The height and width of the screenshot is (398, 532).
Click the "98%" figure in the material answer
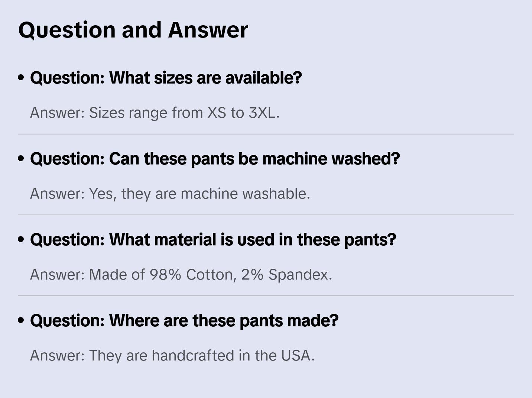[165, 275]
